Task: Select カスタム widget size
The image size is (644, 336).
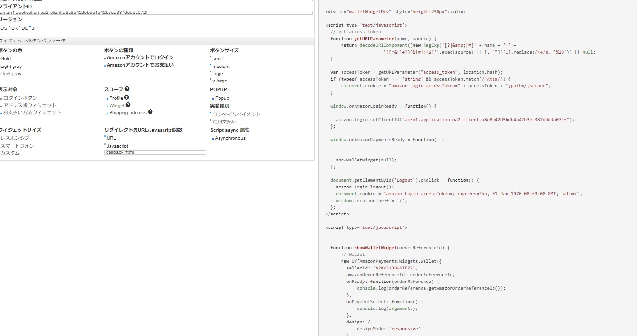Action: [x=10, y=153]
